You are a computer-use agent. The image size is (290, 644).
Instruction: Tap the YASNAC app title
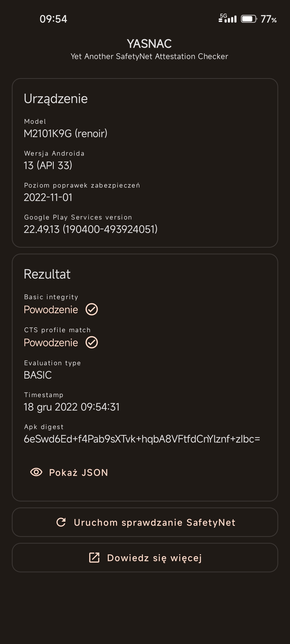pyautogui.click(x=149, y=44)
